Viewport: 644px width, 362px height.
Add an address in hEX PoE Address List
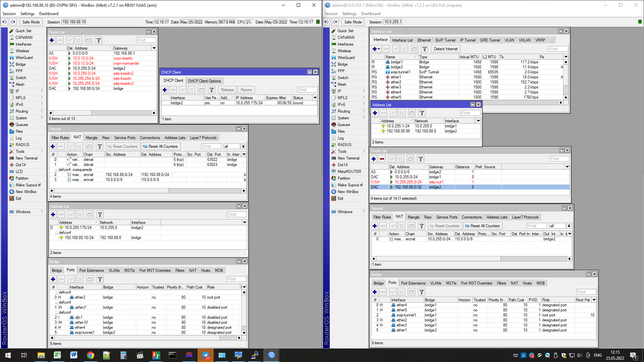pyautogui.click(x=375, y=113)
